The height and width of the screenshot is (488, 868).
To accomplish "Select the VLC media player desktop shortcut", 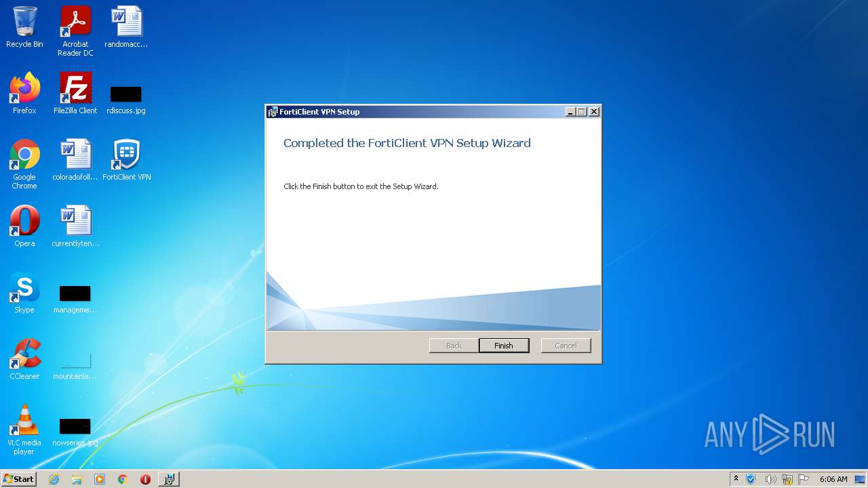I will pos(24,430).
